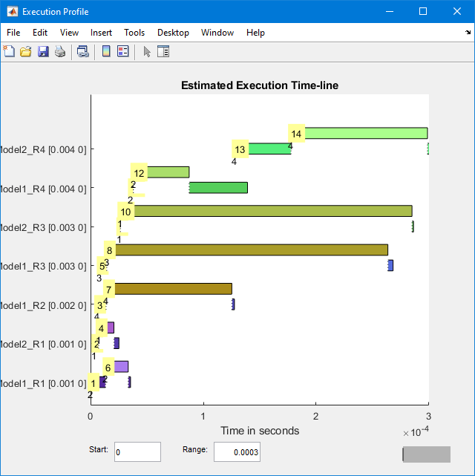Screen dimensions: 475x476
Task: Click the gray timeline slider bar
Action: click(427, 454)
